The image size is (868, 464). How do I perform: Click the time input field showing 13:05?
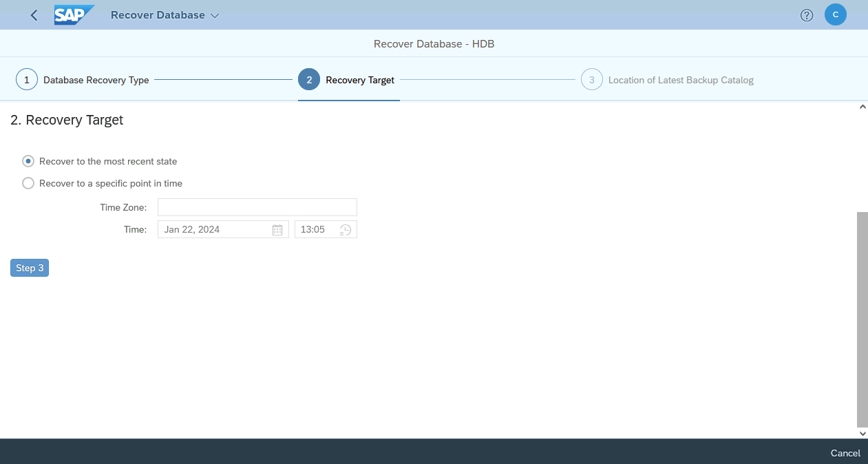[x=315, y=230]
